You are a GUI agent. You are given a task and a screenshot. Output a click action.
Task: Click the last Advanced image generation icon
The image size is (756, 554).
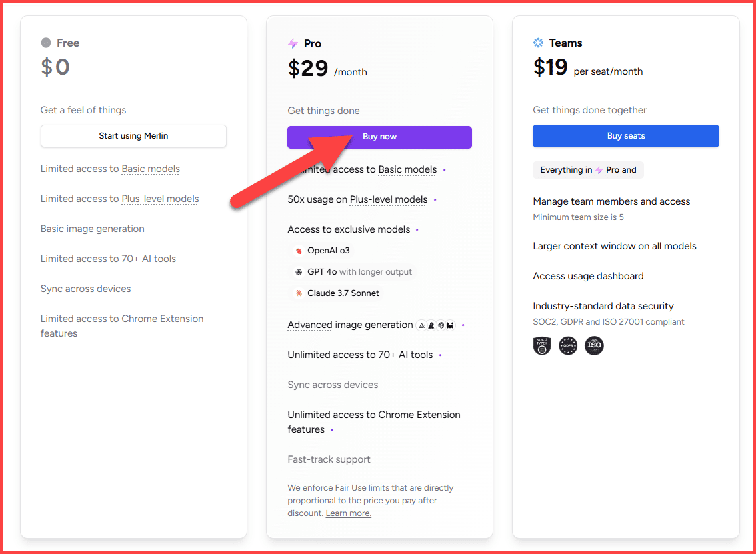(450, 325)
